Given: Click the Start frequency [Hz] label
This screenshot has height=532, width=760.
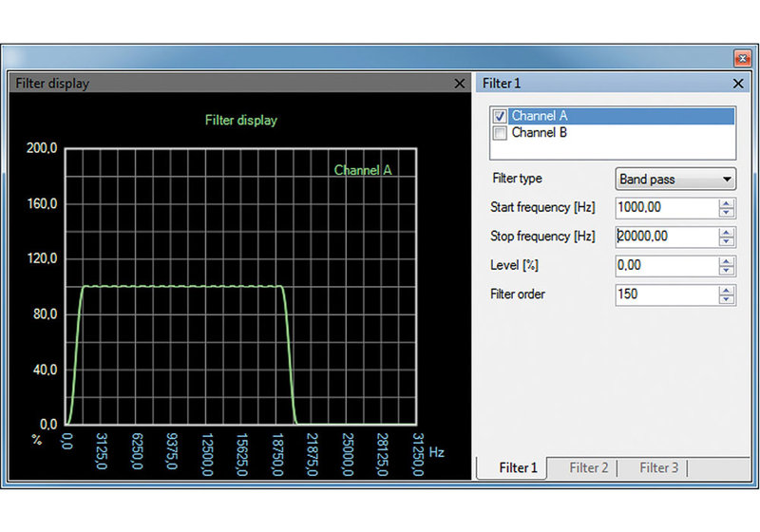Looking at the screenshot, I should click(542, 207).
